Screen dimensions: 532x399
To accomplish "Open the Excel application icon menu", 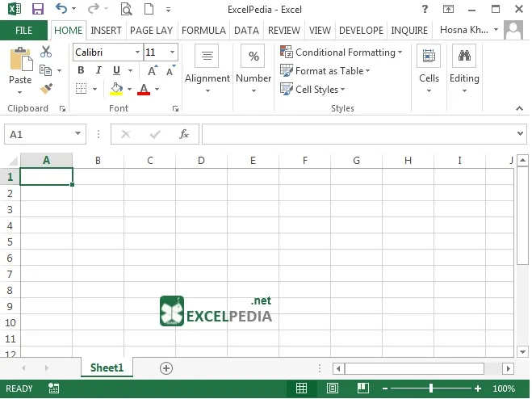I will pos(14,9).
